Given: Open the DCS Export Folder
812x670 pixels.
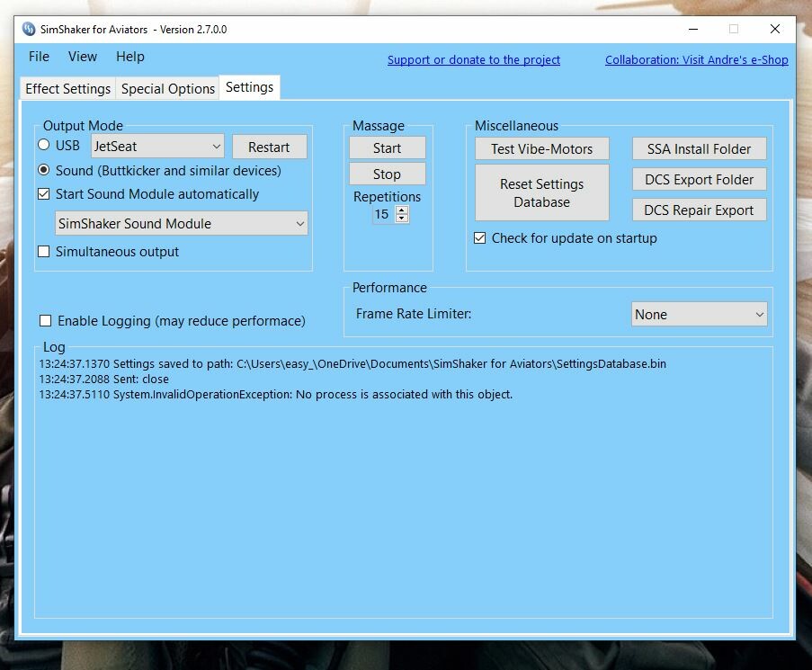Looking at the screenshot, I should click(699, 180).
